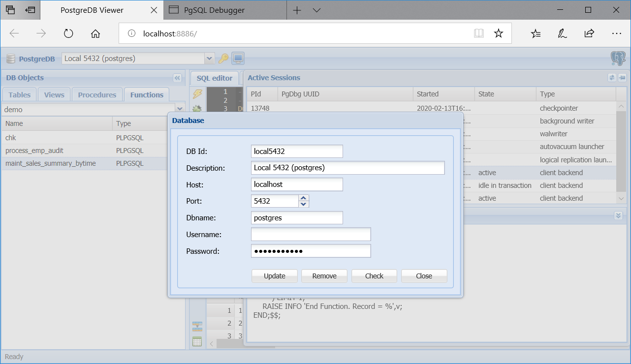Open a new browser tab
Image resolution: width=631 pixels, height=364 pixels.
click(x=297, y=10)
